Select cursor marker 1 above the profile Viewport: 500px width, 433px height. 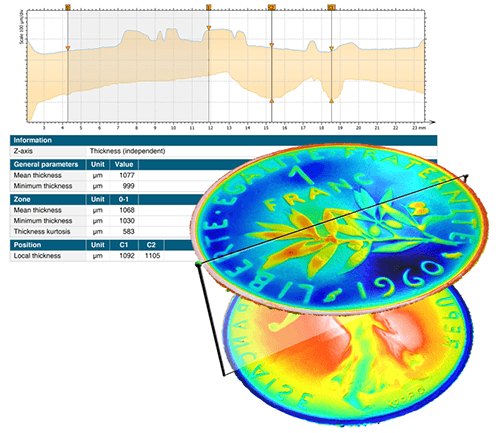[209, 7]
